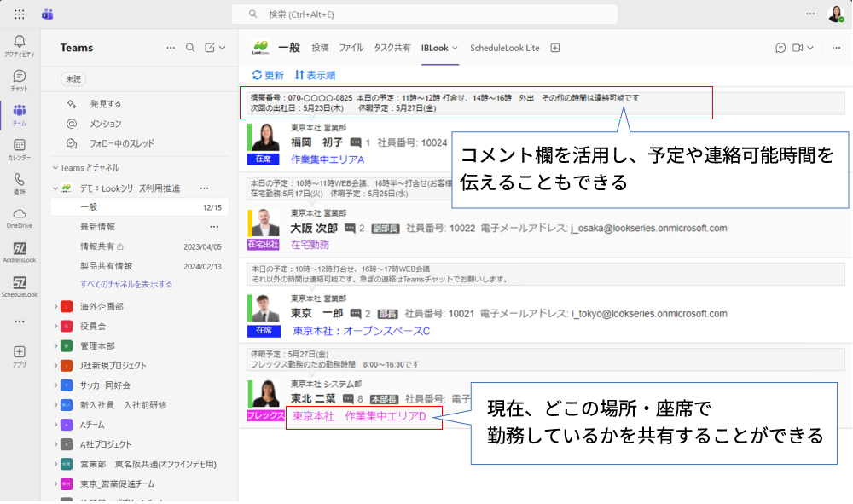This screenshot has width=853, height=504.
Task: Switch to the ファイル tab
Action: (x=351, y=48)
